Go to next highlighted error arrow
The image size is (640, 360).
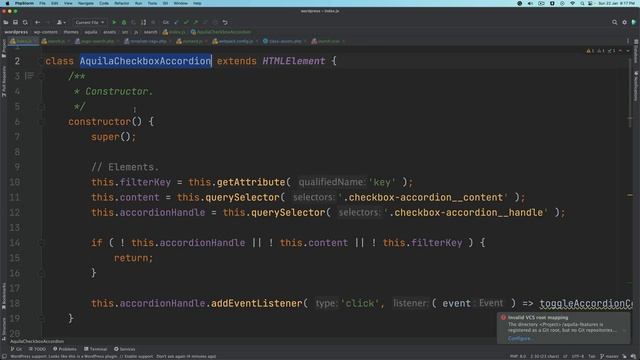coord(628,51)
